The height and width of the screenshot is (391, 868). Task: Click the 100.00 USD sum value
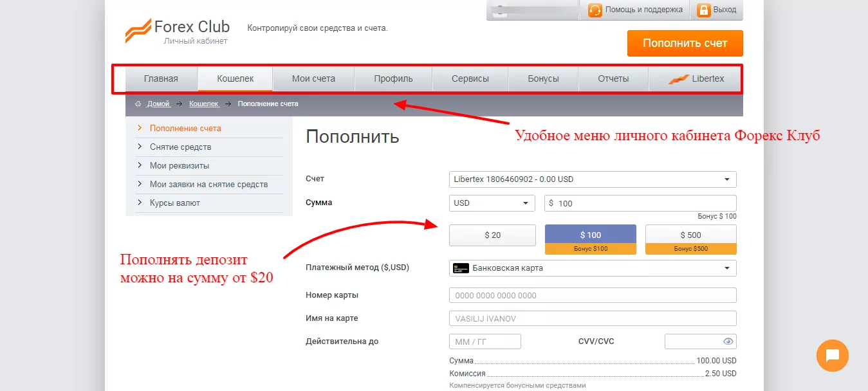coord(716,361)
